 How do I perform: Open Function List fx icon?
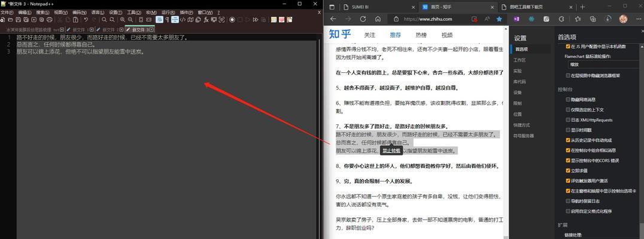coord(206,20)
